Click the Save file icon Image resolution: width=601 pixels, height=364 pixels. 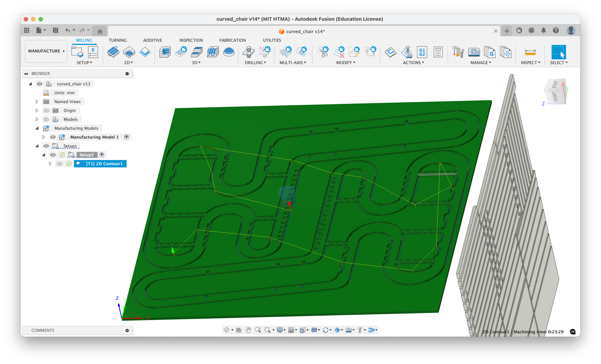(55, 30)
